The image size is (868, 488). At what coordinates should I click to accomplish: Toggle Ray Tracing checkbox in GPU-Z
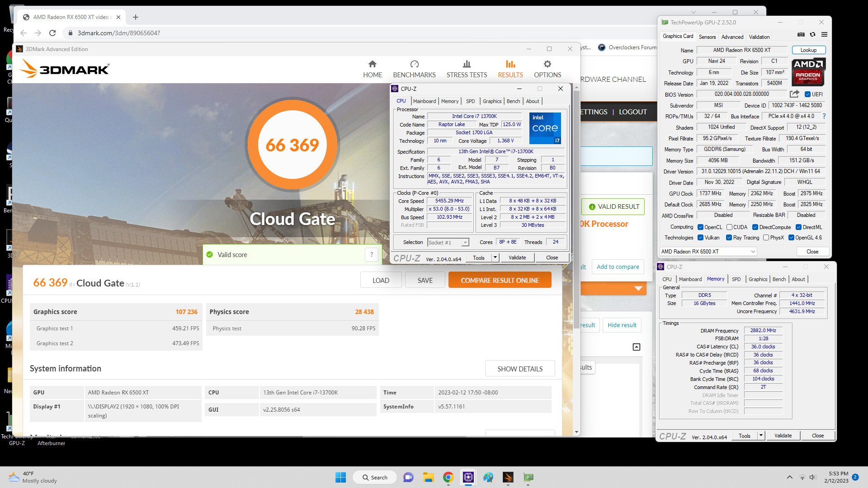(729, 238)
